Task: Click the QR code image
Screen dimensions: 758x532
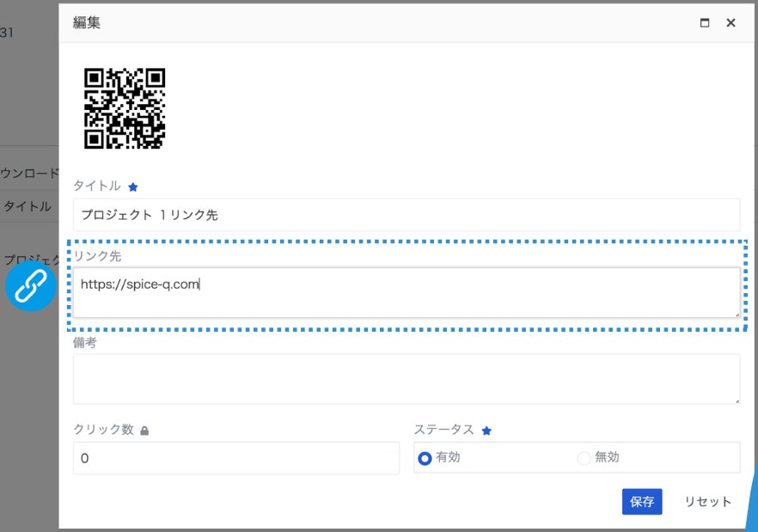Action: pos(125,108)
